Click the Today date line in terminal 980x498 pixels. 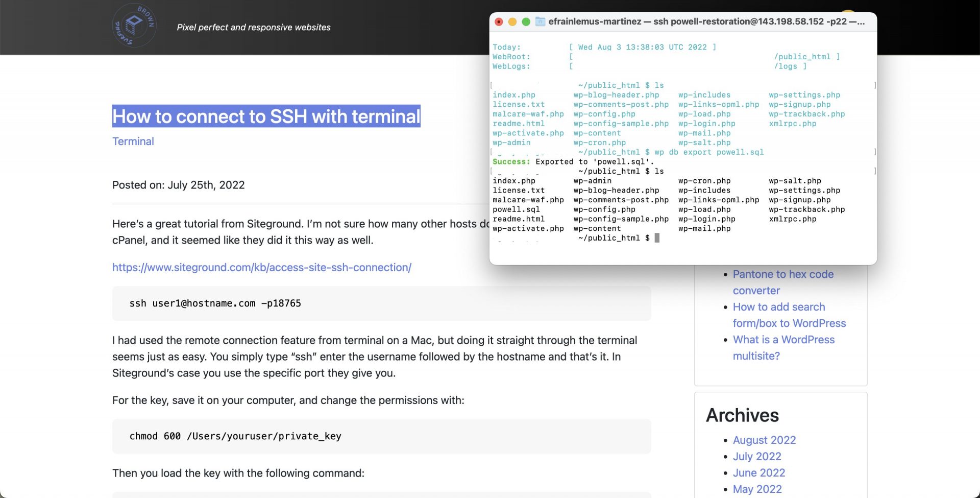pos(605,47)
